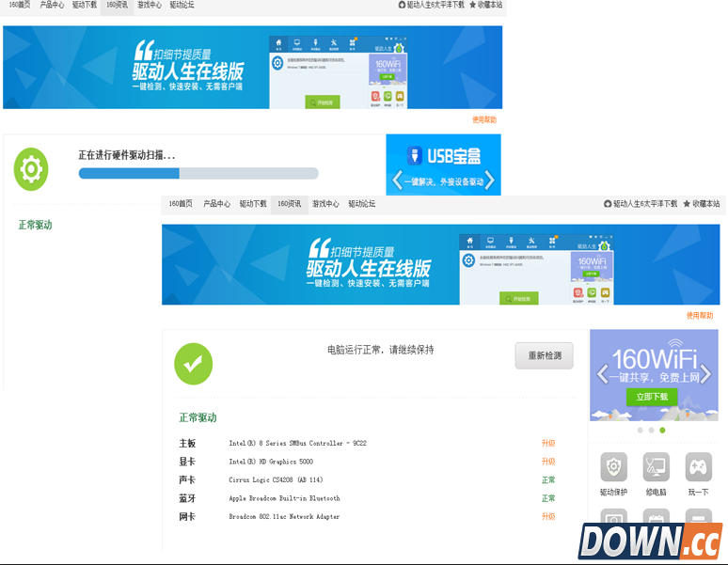Show next slide on USB宝盒 banner
This screenshot has height=565, width=728.
489,180
